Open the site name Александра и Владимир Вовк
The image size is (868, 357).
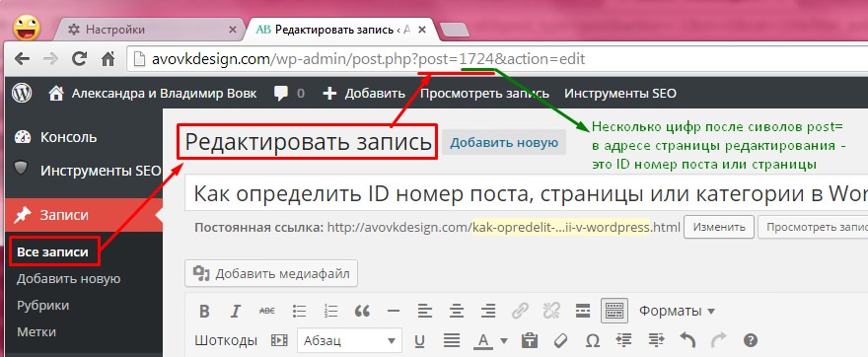click(152, 93)
